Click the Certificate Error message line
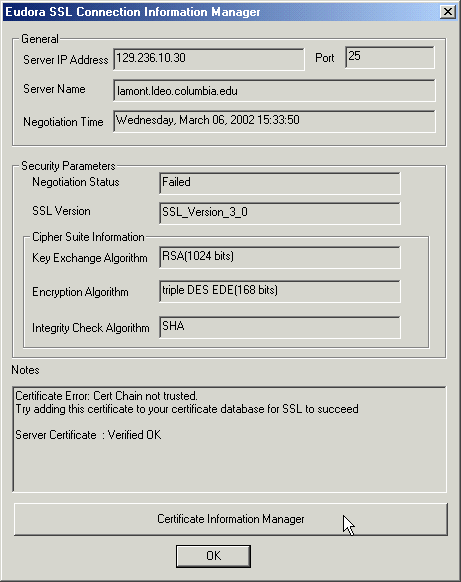The image size is (461, 582). (107, 396)
